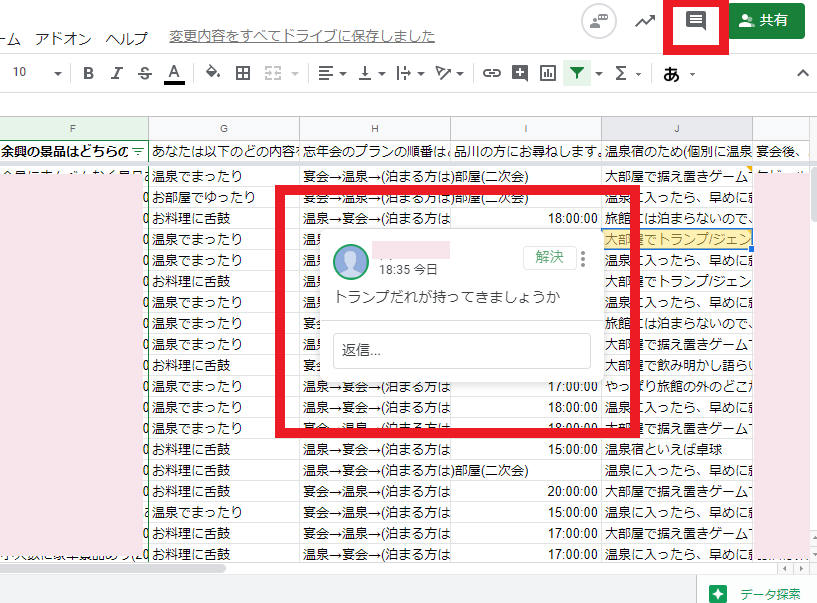Open comment more options dots
The image size is (817, 603).
pos(583,259)
